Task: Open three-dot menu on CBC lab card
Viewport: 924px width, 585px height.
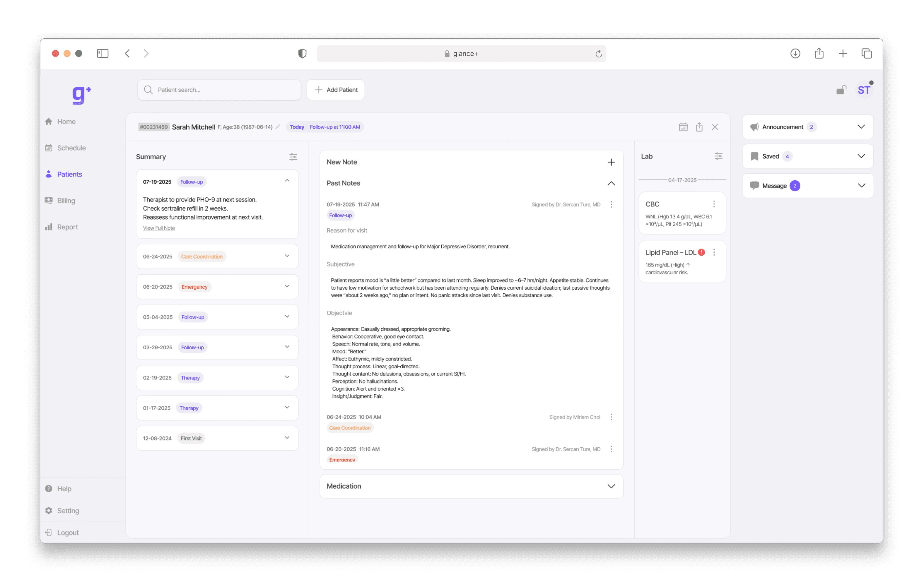Action: pyautogui.click(x=714, y=204)
